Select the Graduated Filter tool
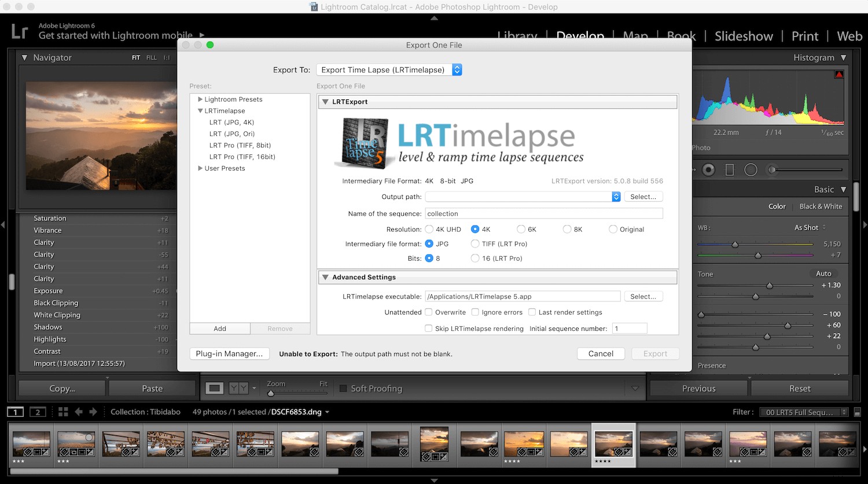 [730, 169]
